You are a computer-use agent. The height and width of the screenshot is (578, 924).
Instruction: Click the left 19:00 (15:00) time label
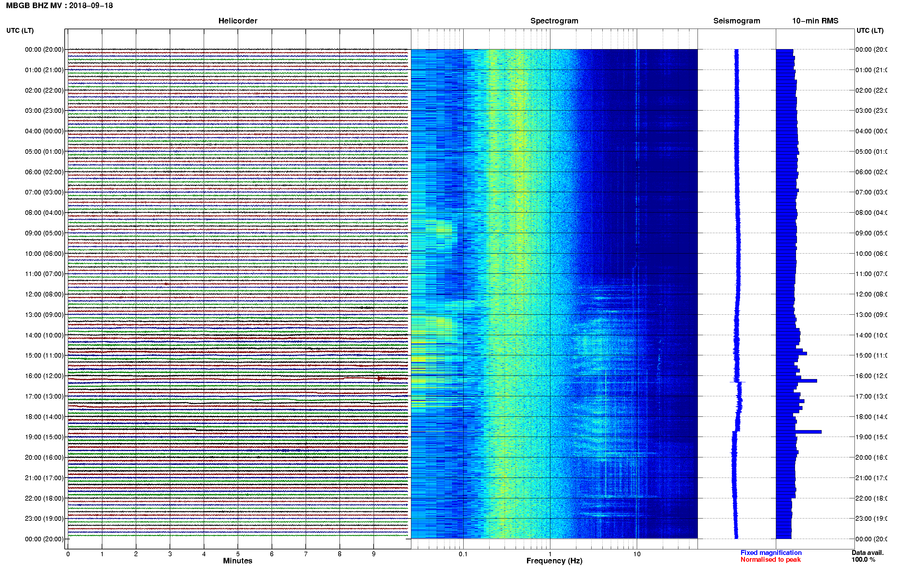44,437
